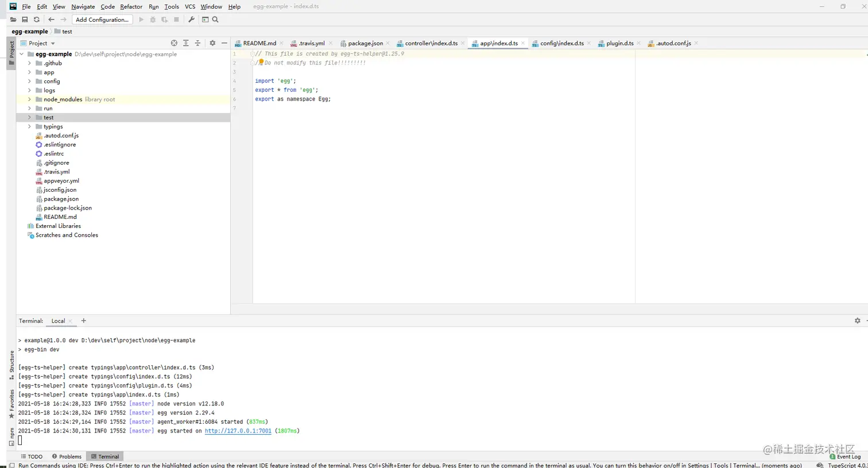Open the TODO tool window button
This screenshot has height=468, width=868.
(x=32, y=457)
